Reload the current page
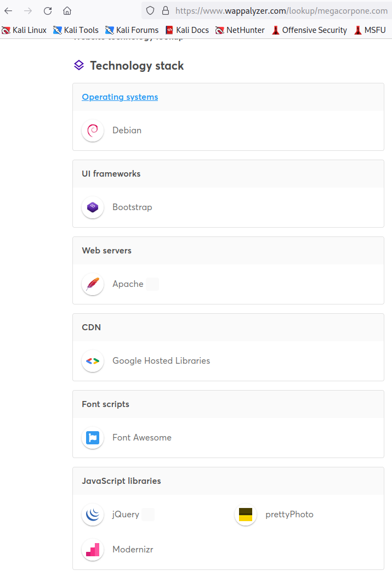Image resolution: width=392 pixels, height=576 pixels. pyautogui.click(x=48, y=10)
